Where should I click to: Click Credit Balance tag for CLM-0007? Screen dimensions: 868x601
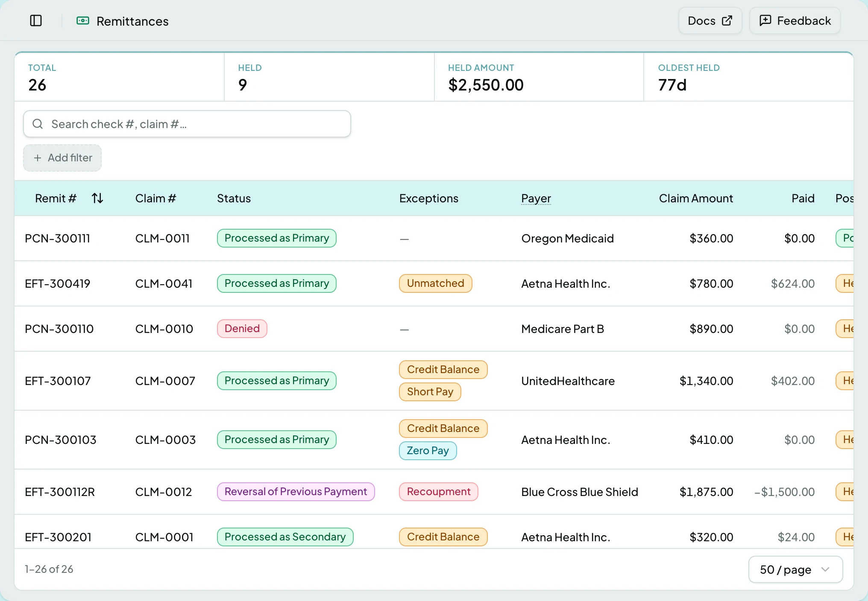(x=443, y=370)
